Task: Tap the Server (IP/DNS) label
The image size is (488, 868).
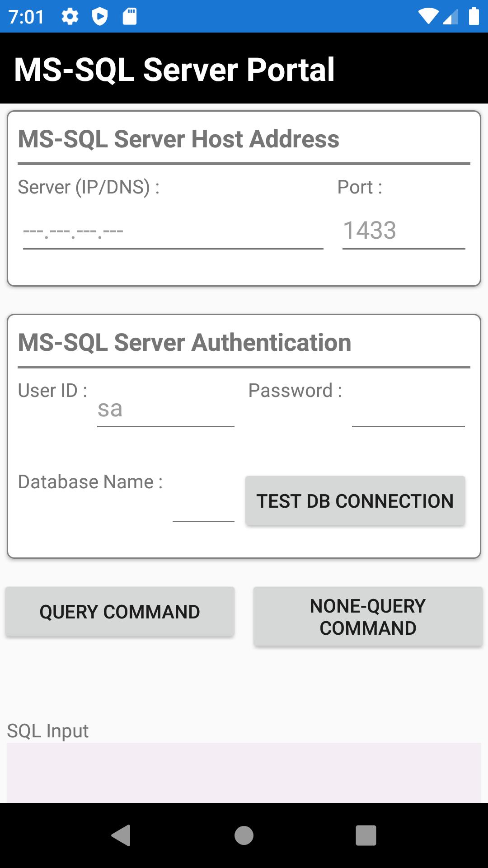Action: click(89, 187)
